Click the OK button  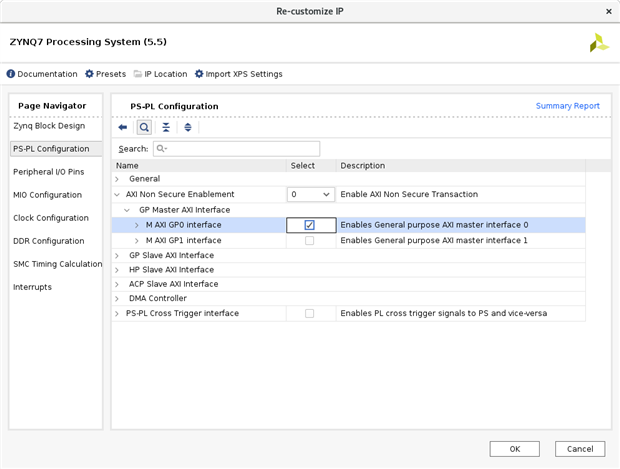pyautogui.click(x=514, y=449)
